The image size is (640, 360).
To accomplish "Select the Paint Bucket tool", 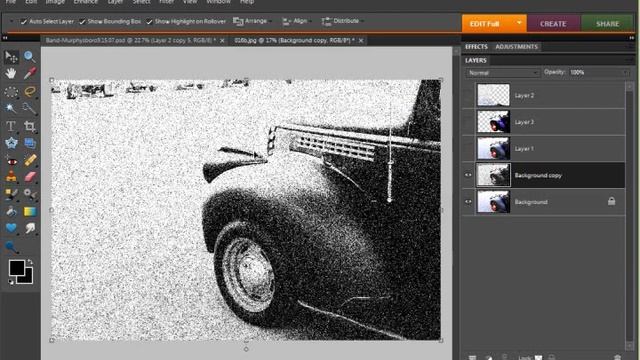I will click(x=11, y=211).
